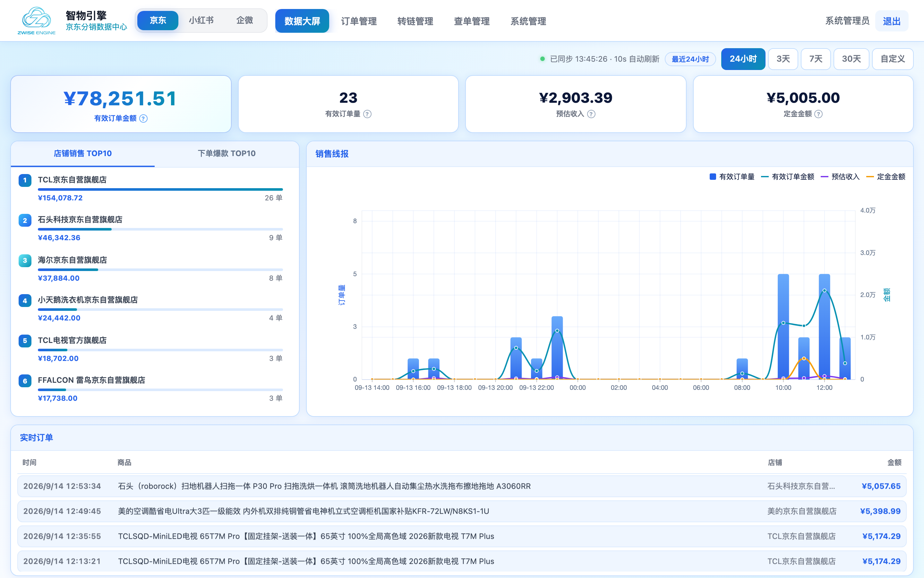Click the 12:00 bar in sales chart
This screenshot has width=924, height=578.
pos(824,327)
